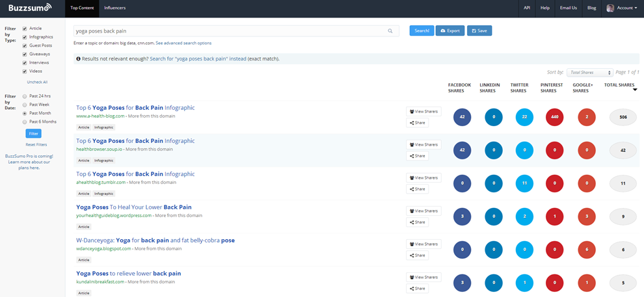
Task: Click the yoga poses back pain search field
Action: click(x=236, y=31)
